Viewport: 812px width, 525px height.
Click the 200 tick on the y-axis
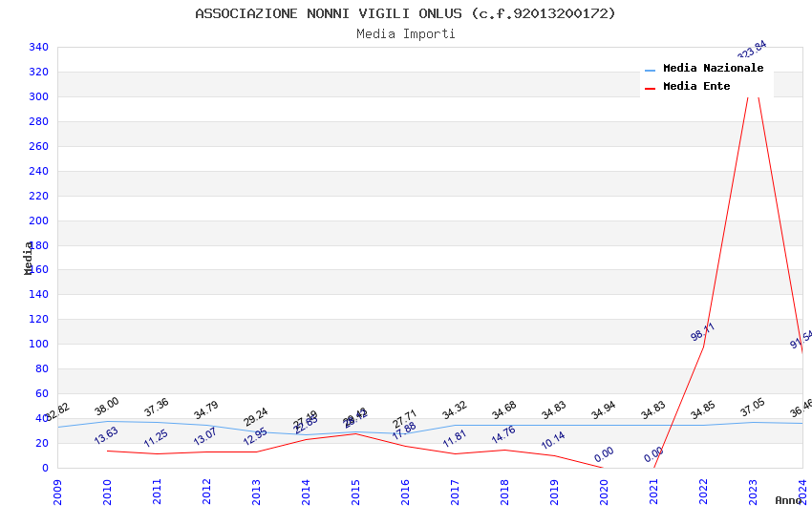coord(39,220)
